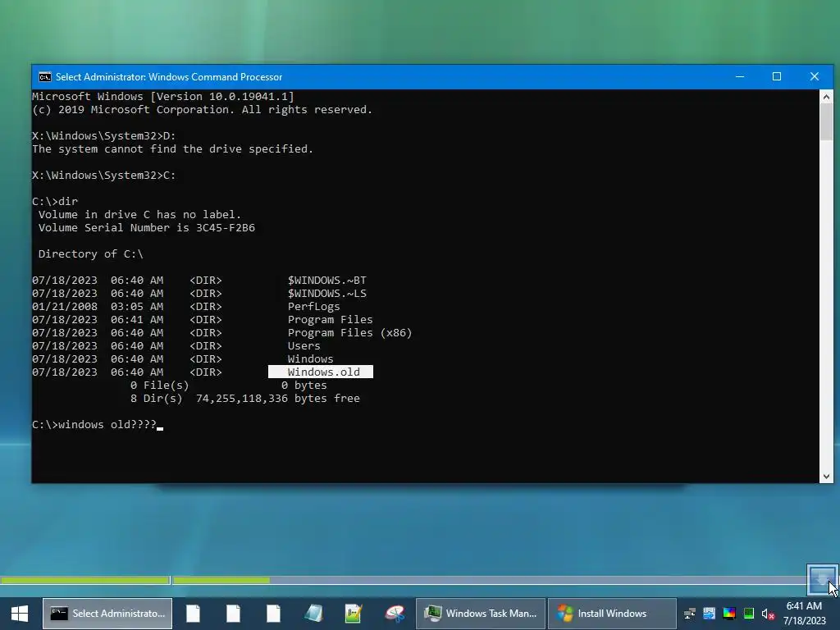Click the first green installation progress bar
Viewport: 840px width, 630px height.
(x=85, y=580)
